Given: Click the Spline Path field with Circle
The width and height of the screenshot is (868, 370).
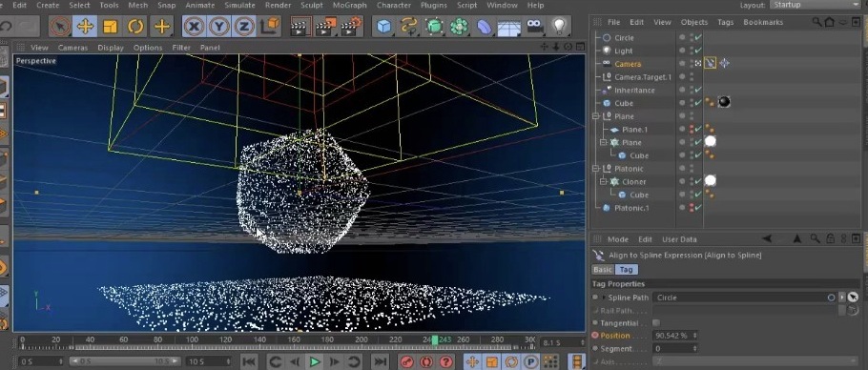Looking at the screenshot, I should 745,298.
